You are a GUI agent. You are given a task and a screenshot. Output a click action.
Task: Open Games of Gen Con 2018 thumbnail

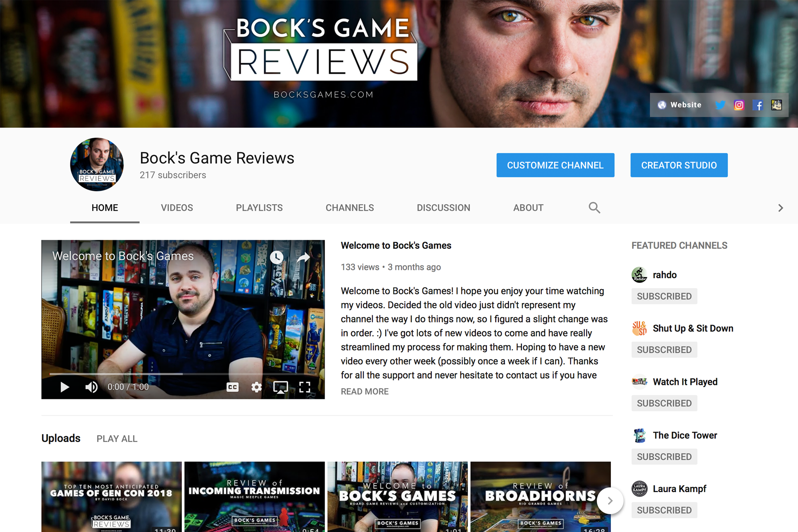coord(111,497)
